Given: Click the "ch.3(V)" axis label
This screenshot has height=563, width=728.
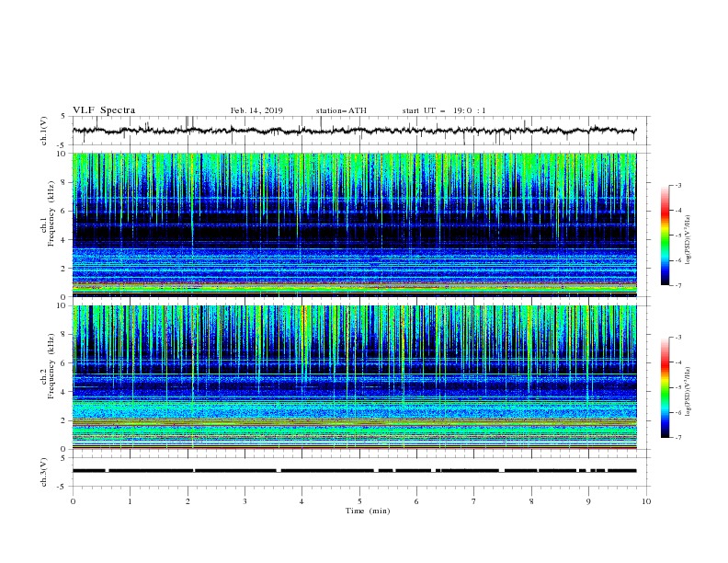Looking at the screenshot, I should click(44, 472).
